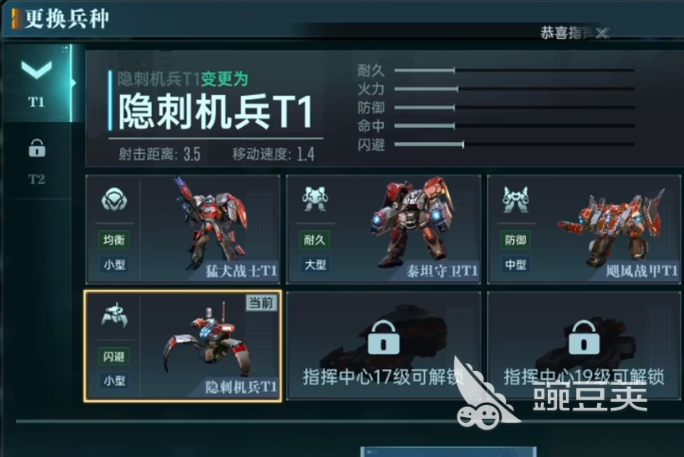Click the 隐刺机兵T1 dodge class icon
684x457 pixels.
(114, 315)
